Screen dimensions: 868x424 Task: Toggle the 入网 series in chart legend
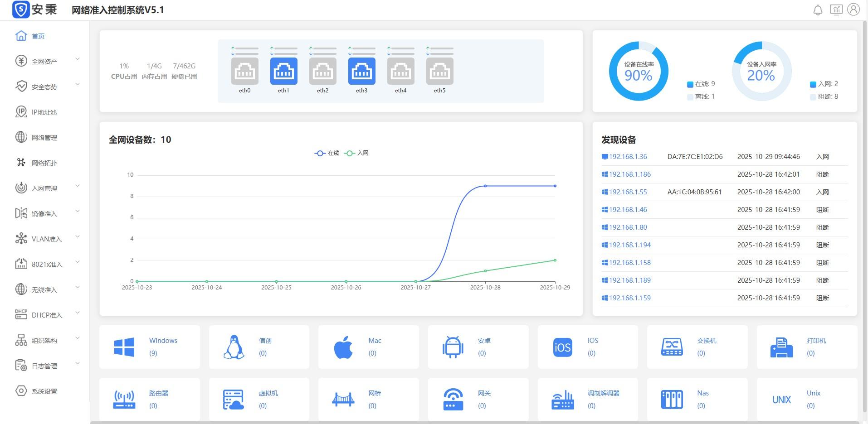(x=356, y=153)
